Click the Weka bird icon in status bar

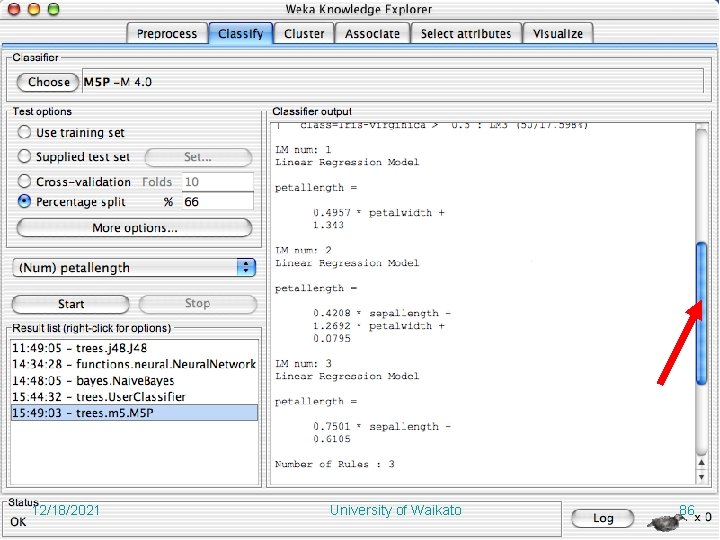[x=665, y=521]
